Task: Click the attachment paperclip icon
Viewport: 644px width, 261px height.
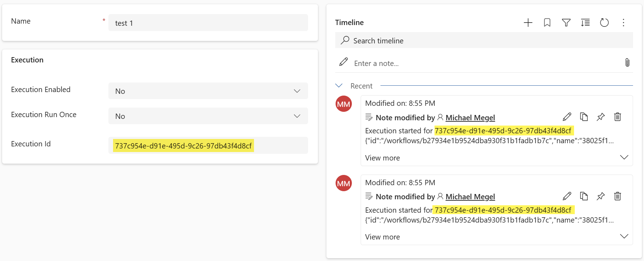Action: click(x=627, y=63)
